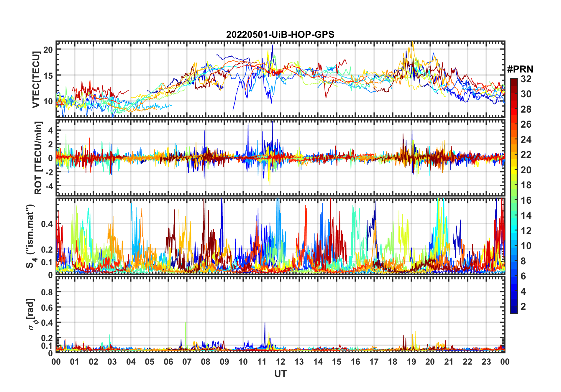
Task: Click the 12 hour tick label on x-axis
Action: [280, 362]
